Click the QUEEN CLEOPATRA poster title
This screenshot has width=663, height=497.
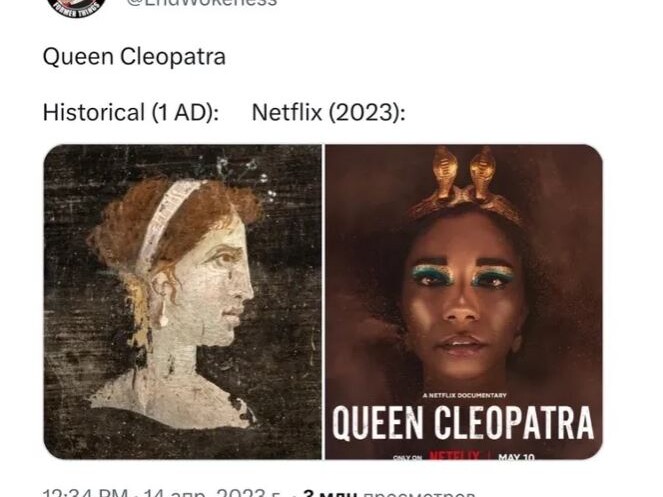463,423
